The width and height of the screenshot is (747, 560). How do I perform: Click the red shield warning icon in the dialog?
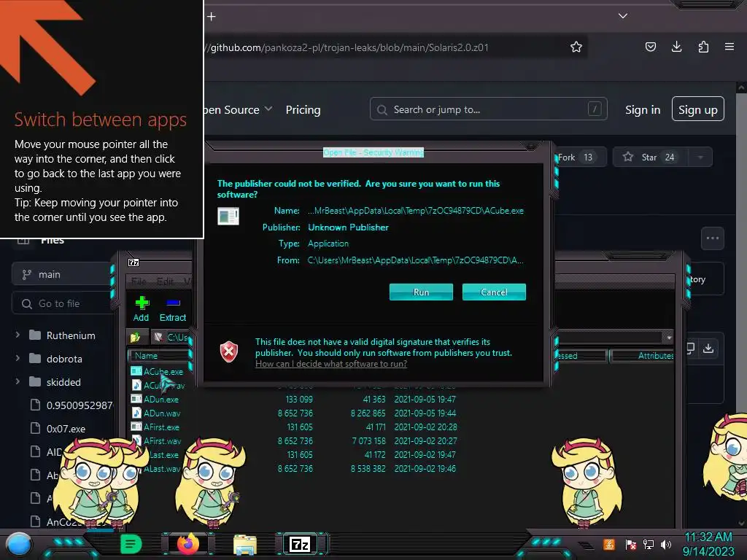228,352
